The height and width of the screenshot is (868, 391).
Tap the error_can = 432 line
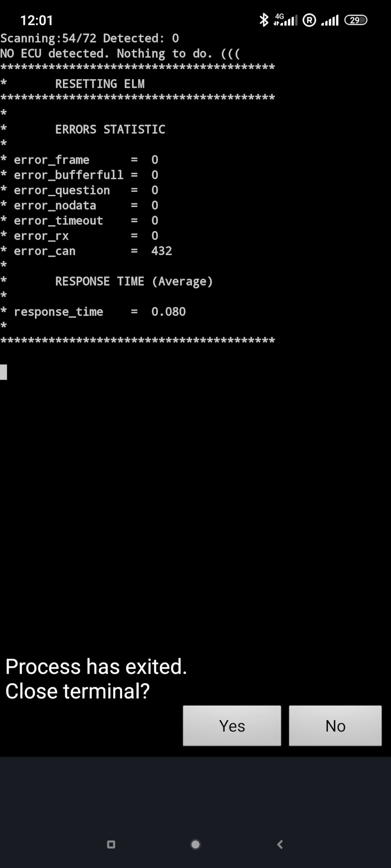pos(86,251)
